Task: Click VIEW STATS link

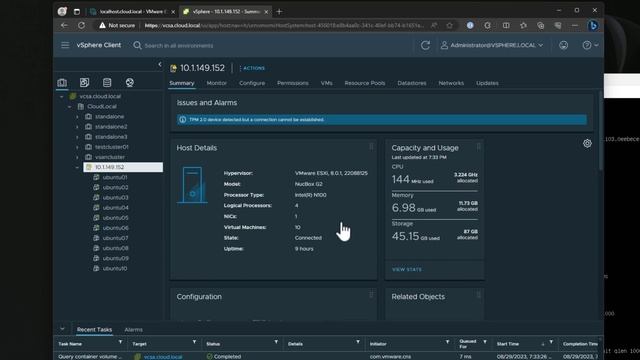Action: [x=407, y=269]
